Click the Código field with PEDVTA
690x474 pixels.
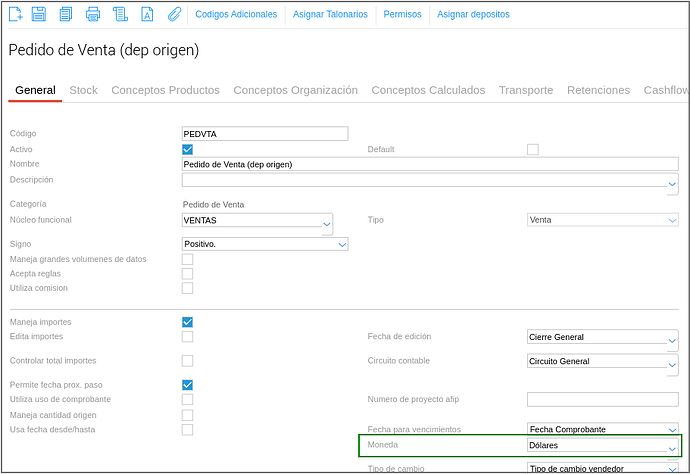tap(265, 134)
